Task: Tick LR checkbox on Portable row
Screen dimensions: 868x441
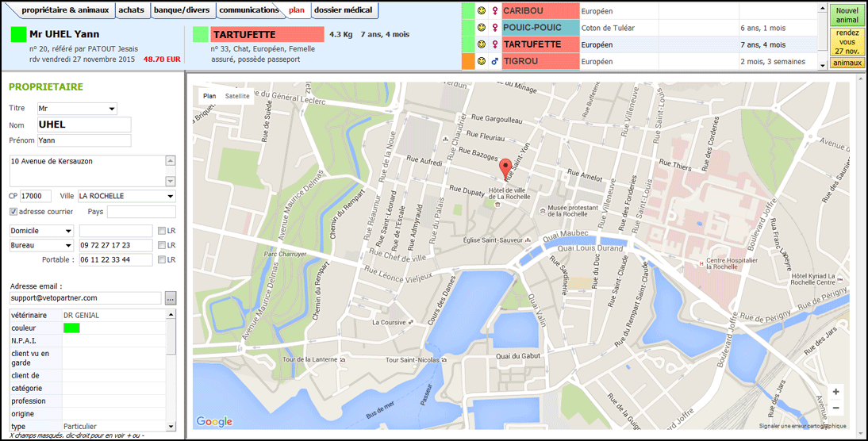Action: [x=162, y=259]
